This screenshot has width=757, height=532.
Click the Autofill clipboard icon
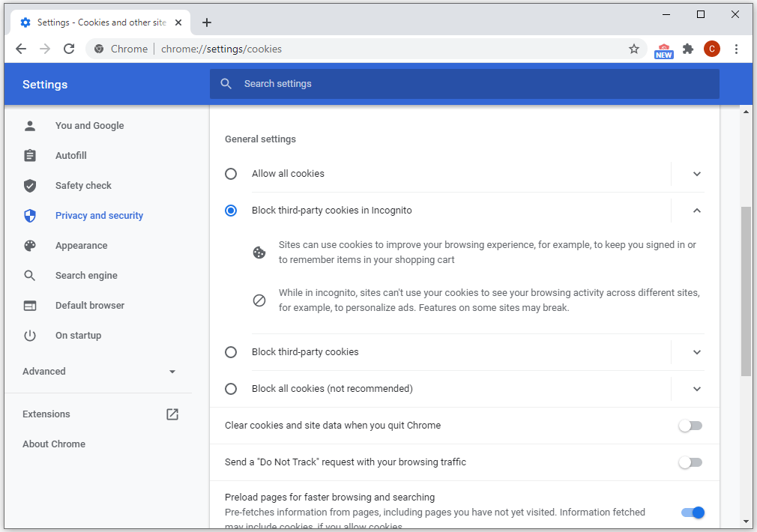[x=30, y=155]
